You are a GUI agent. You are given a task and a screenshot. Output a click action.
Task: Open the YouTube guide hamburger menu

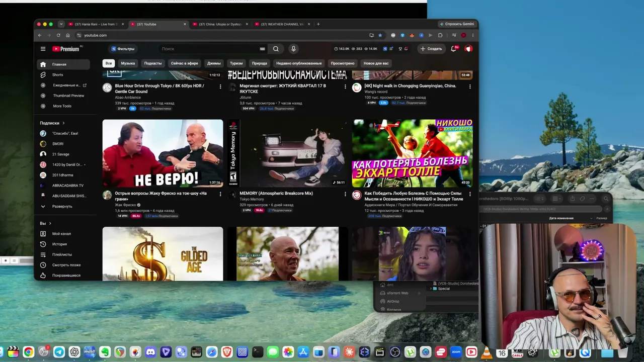pyautogui.click(x=43, y=49)
